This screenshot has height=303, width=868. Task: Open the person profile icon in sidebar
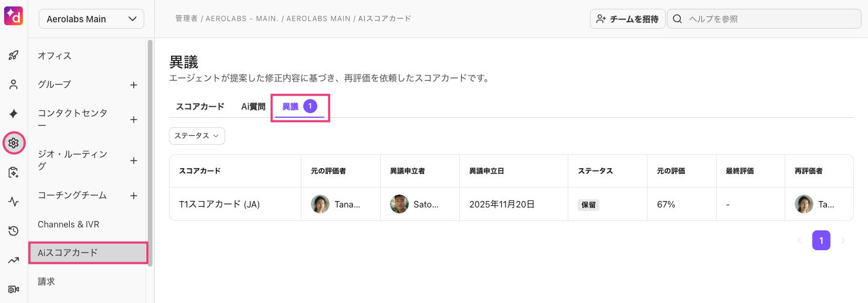coord(13,84)
